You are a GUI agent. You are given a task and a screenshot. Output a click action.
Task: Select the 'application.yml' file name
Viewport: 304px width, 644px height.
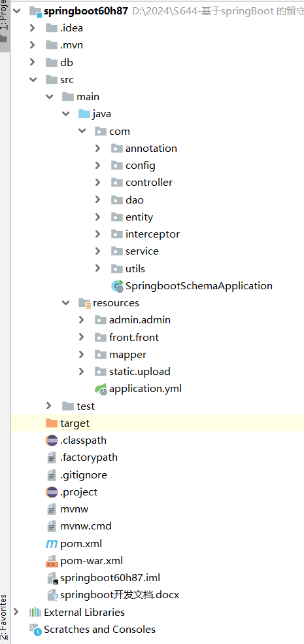coord(145,389)
